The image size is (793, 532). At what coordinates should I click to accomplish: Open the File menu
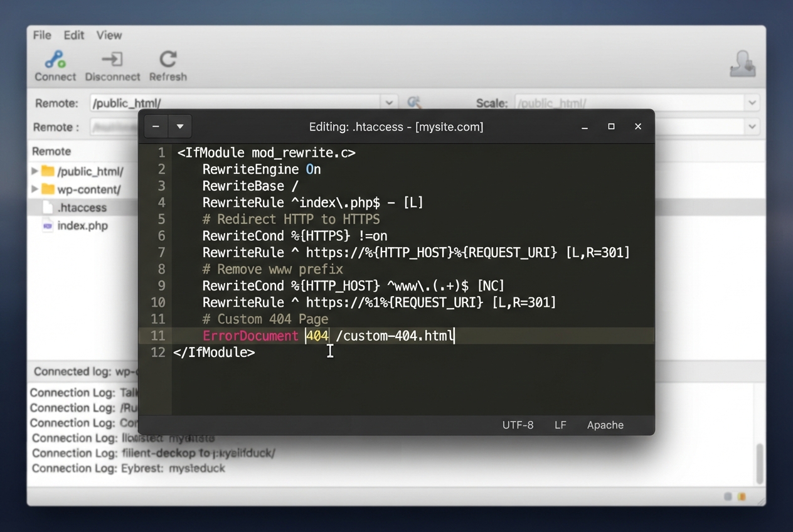42,35
